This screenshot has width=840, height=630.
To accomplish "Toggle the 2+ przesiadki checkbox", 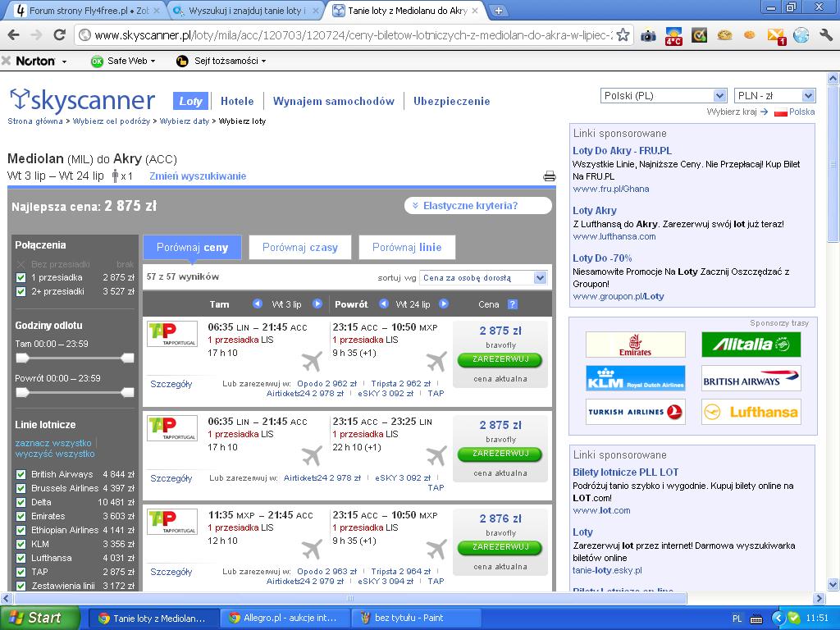I will click(21, 291).
